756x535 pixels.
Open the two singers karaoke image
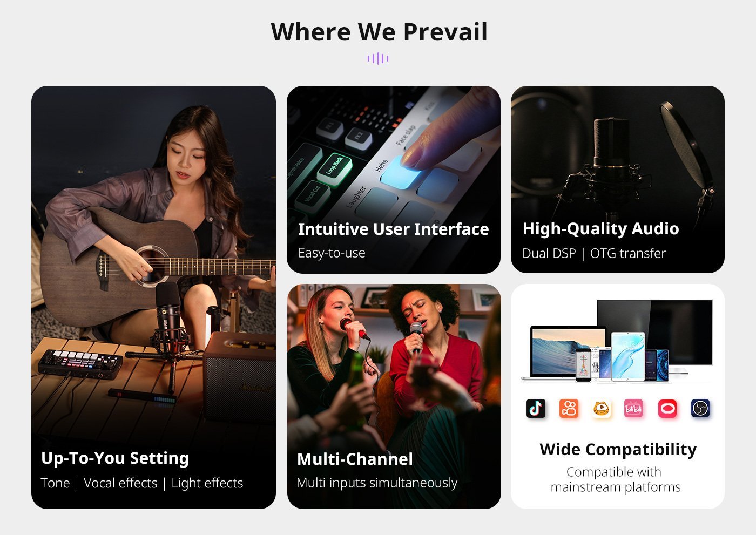[x=394, y=396]
